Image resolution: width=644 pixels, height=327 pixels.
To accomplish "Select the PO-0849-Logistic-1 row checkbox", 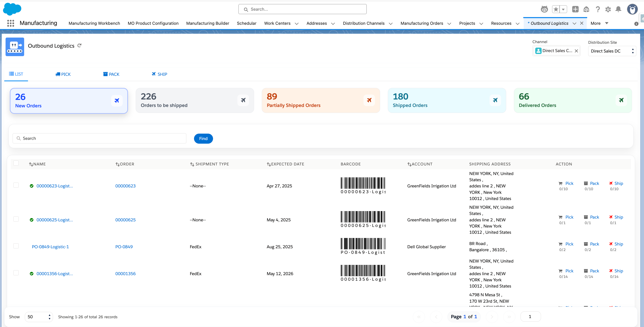I will (16, 246).
